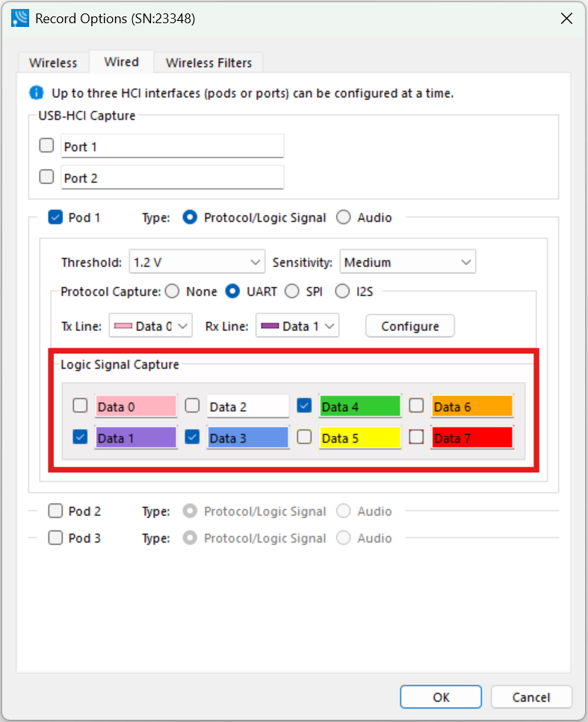Enable the Pod 2 checkbox

coord(55,510)
